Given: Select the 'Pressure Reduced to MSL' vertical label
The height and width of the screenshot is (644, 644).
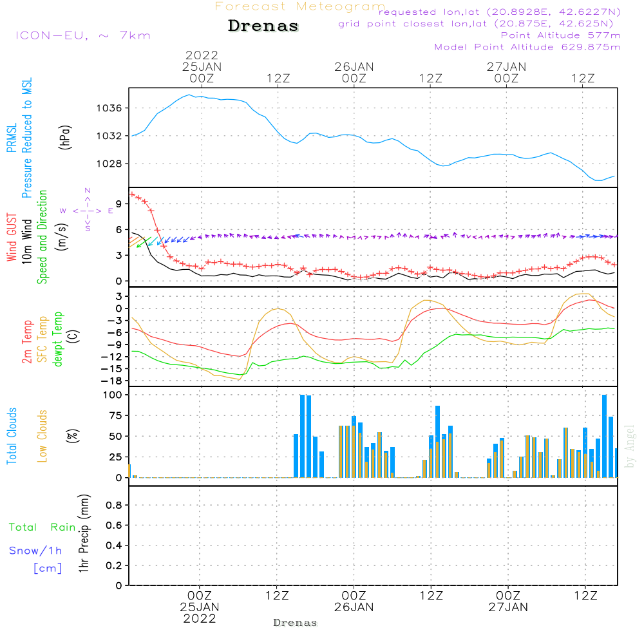Looking at the screenshot, I should click(x=26, y=138).
